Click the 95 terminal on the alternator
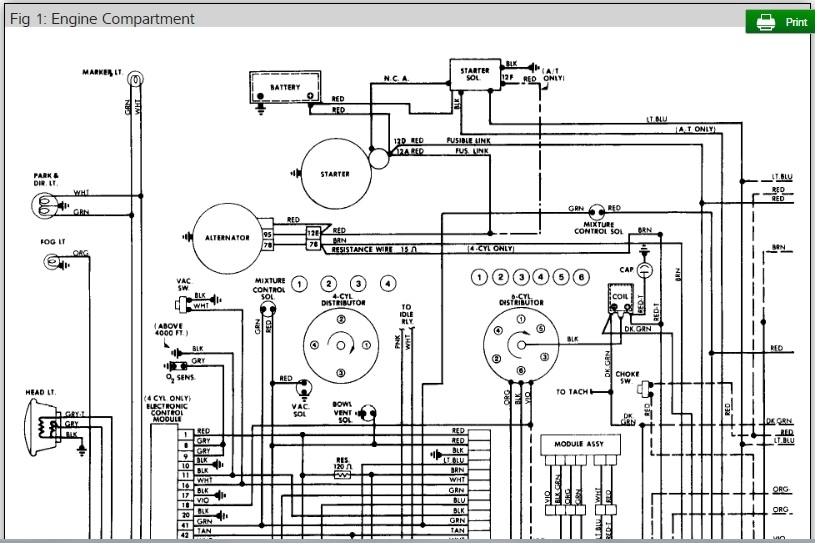Screen dimensions: 815x543 coord(268,234)
